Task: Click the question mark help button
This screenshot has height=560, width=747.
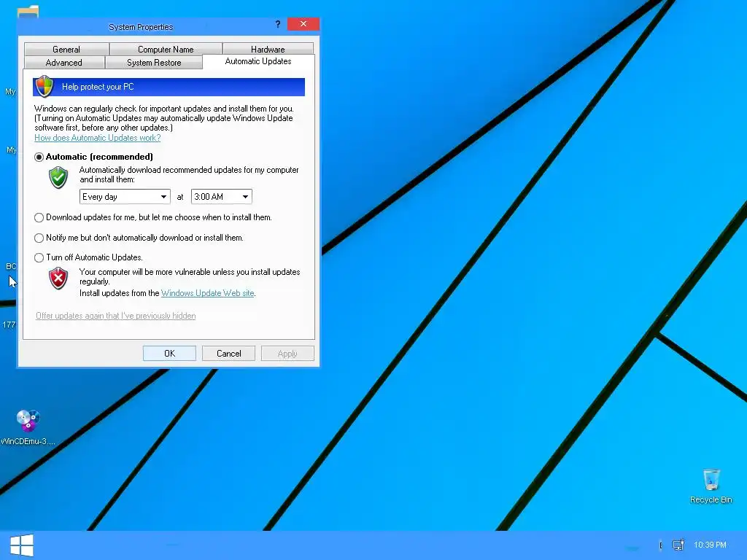Action: [x=278, y=24]
